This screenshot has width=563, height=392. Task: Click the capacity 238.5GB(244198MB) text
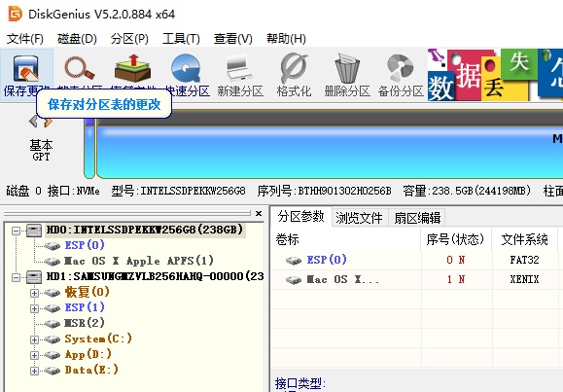tap(481, 191)
